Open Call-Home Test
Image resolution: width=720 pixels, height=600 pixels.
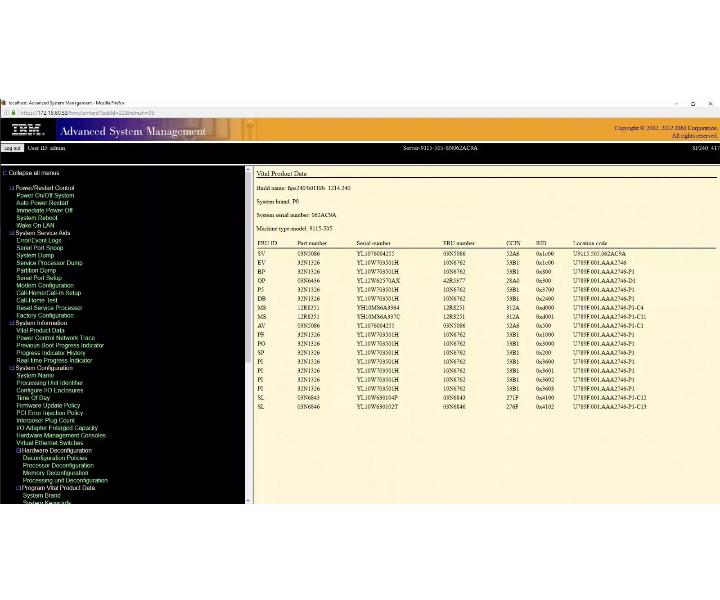point(37,301)
